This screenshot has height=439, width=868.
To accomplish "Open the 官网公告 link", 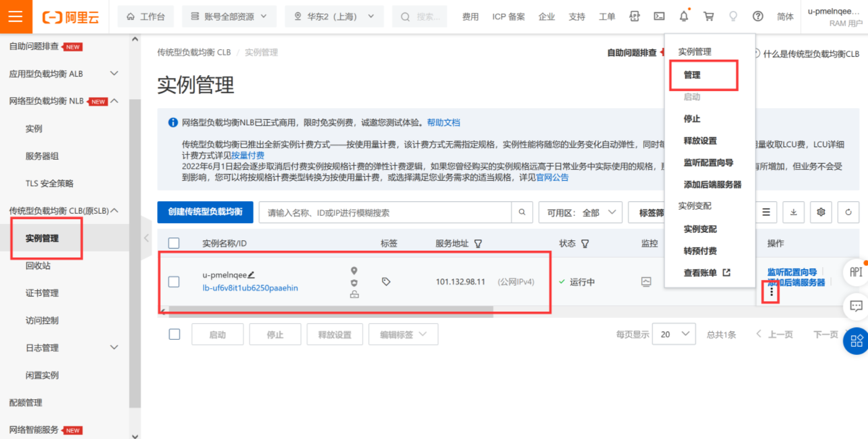I will (552, 177).
